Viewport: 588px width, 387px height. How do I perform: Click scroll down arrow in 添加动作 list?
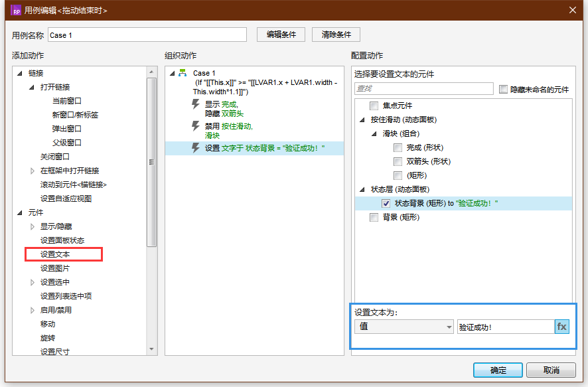[x=151, y=349]
